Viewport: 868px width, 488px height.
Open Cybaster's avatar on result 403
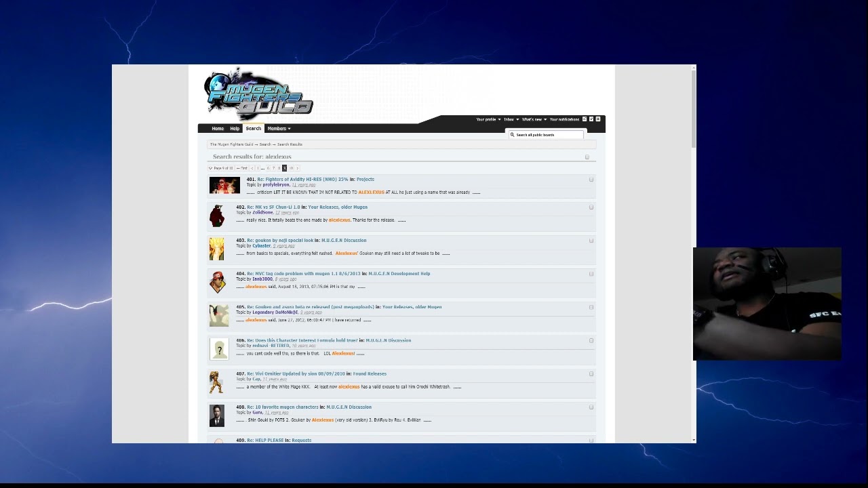[217, 249]
